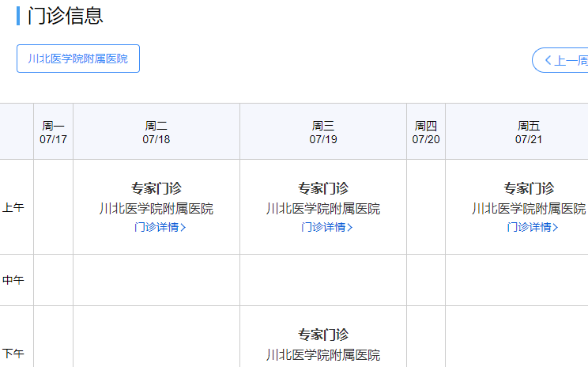The height and width of the screenshot is (367, 588).
Task: Click 专家门诊 title in Wednesday afternoon cell
Action: click(x=323, y=335)
